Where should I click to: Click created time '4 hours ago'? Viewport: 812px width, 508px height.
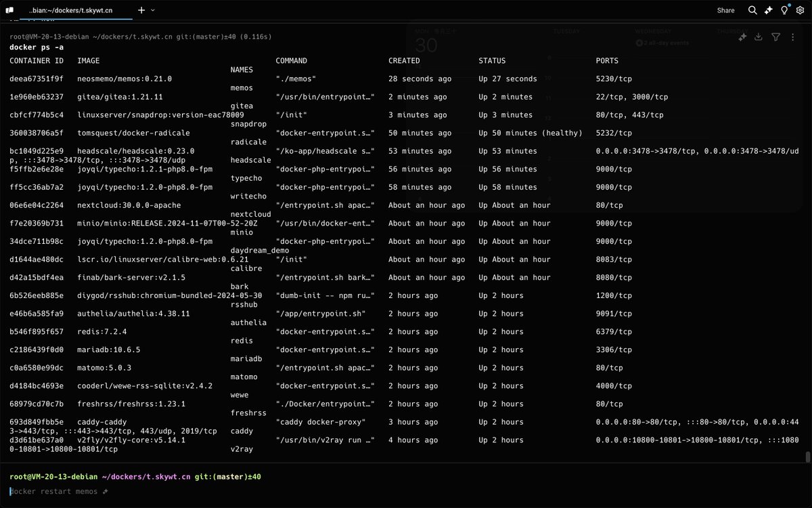tap(413, 440)
